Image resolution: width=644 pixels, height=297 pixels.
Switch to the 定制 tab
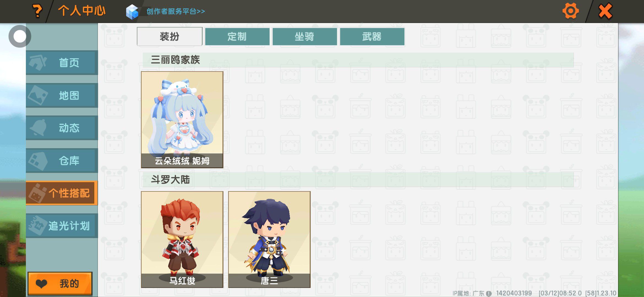point(237,36)
